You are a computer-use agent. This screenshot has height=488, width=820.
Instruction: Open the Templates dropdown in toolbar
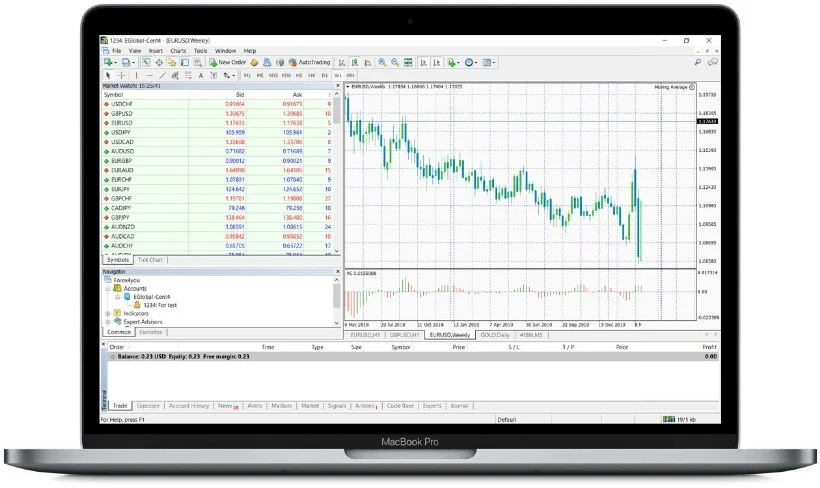click(489, 62)
